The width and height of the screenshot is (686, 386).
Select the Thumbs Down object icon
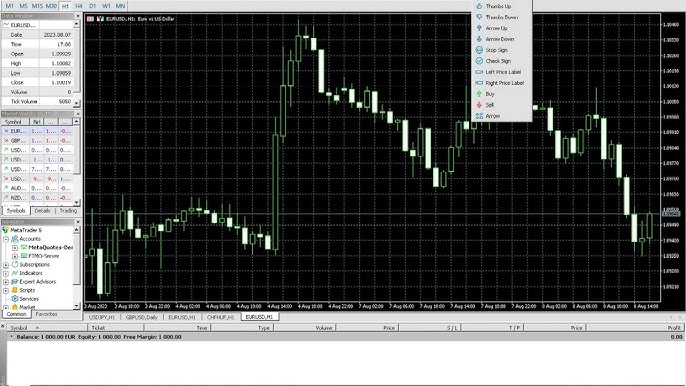(479, 17)
